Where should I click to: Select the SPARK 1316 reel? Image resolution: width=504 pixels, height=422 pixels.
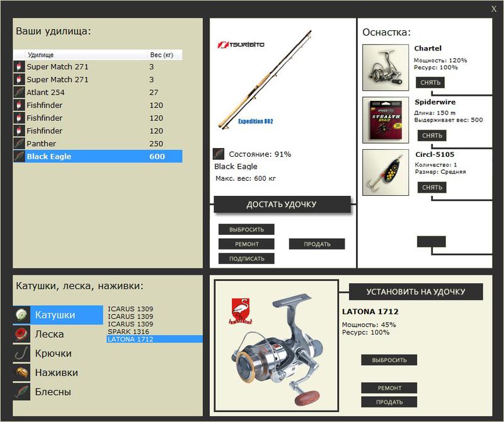coord(154,331)
